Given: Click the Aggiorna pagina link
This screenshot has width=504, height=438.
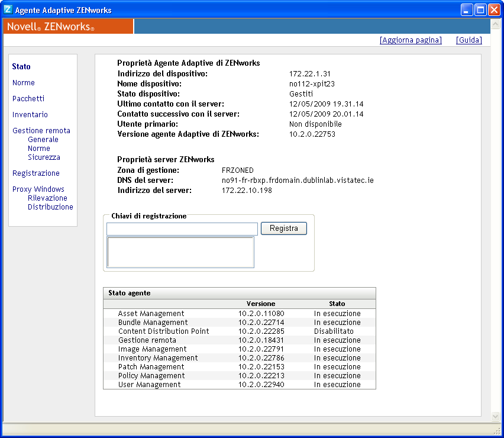Looking at the screenshot, I should coord(411,40).
